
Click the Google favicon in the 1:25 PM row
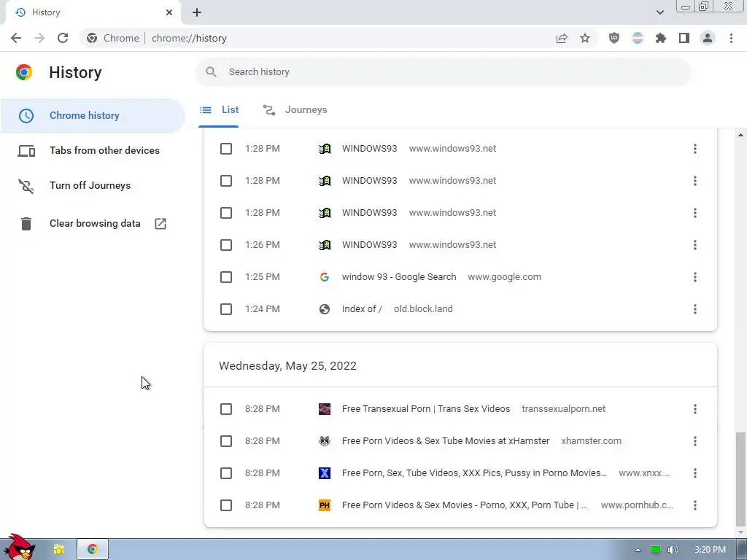[x=325, y=277]
